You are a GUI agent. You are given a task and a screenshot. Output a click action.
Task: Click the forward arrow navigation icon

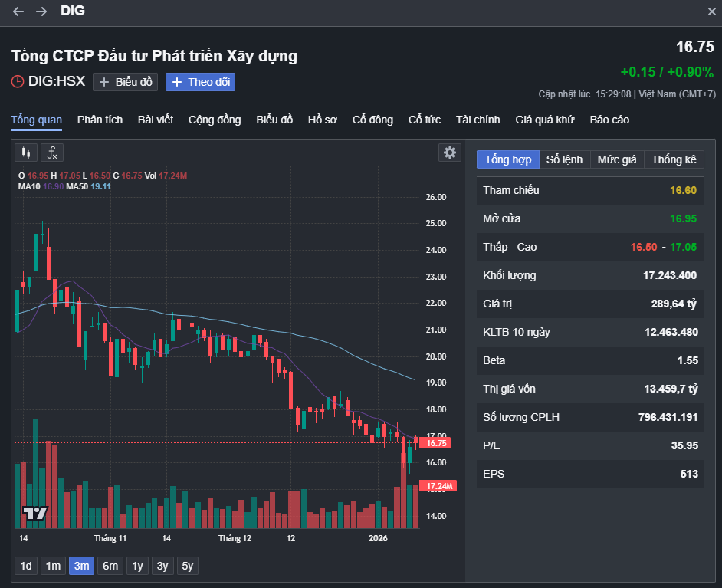pos(41,11)
